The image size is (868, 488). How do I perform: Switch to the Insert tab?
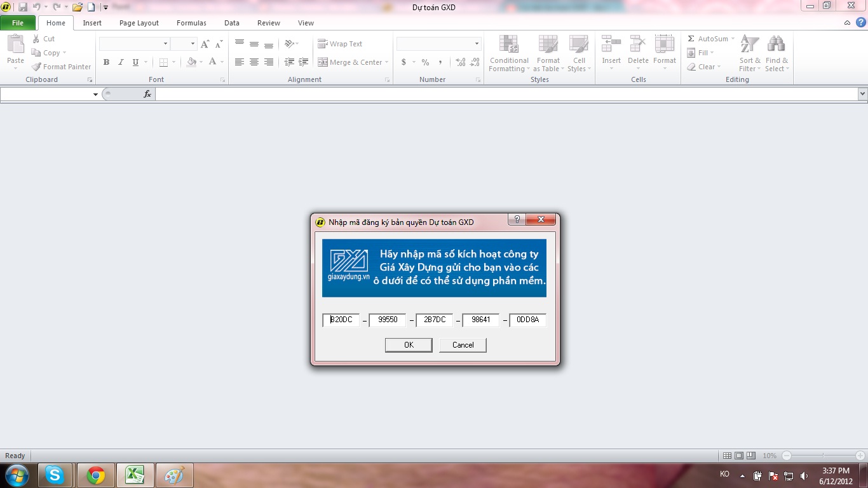[x=92, y=23]
